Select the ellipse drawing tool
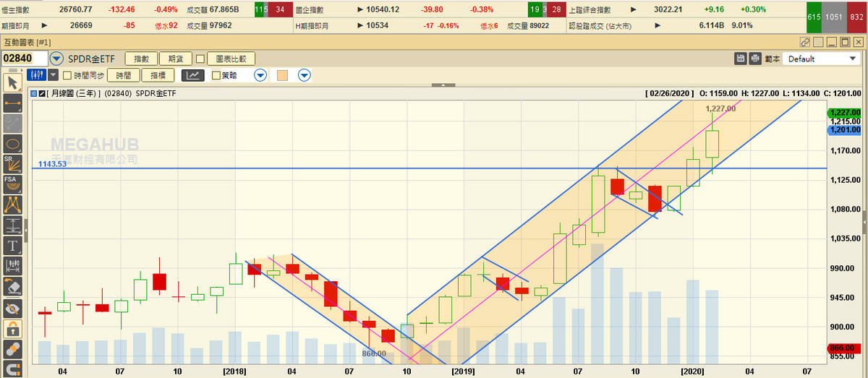Screen dimensions: 868x378 point(12,143)
